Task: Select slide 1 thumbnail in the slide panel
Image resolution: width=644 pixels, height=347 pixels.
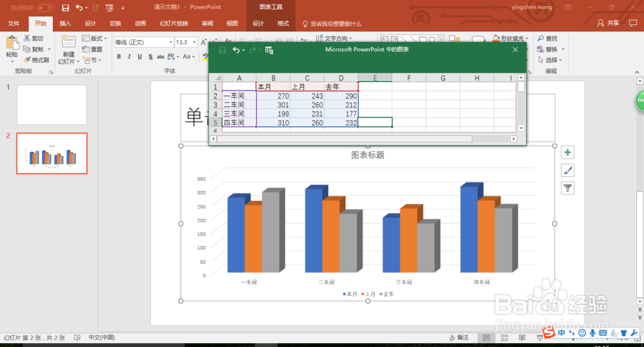Action: (52, 105)
